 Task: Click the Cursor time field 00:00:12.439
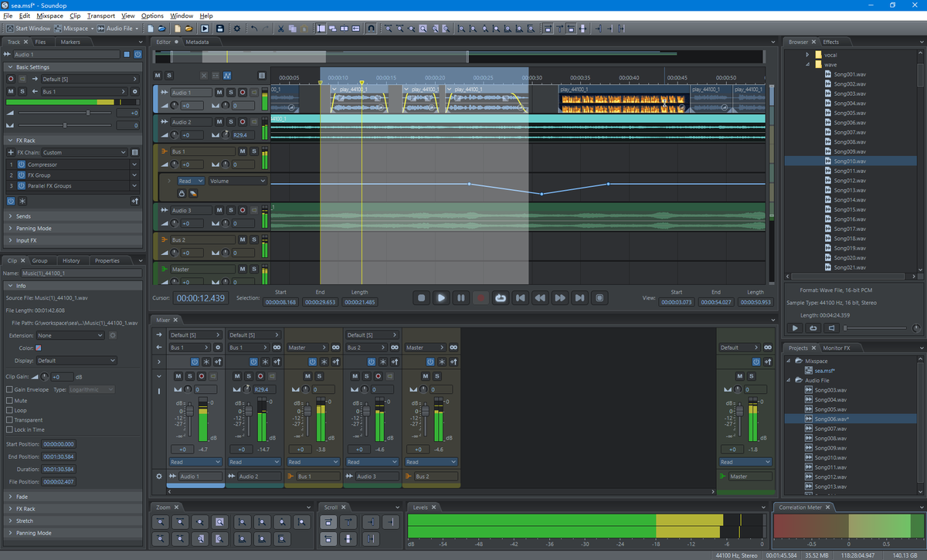[201, 297]
